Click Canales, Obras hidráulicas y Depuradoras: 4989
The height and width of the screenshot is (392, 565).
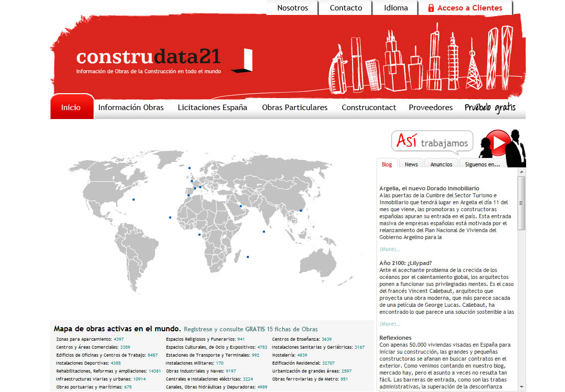[216, 387]
